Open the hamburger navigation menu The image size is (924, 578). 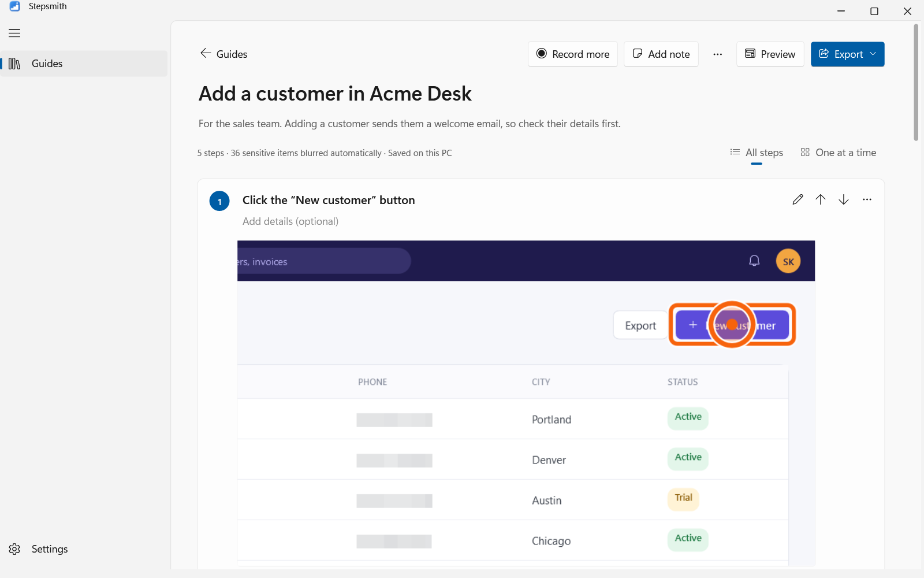(x=14, y=33)
